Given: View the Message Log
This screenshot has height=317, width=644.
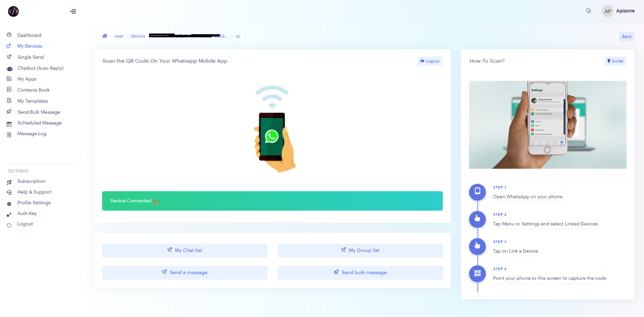Looking at the screenshot, I should tap(31, 133).
